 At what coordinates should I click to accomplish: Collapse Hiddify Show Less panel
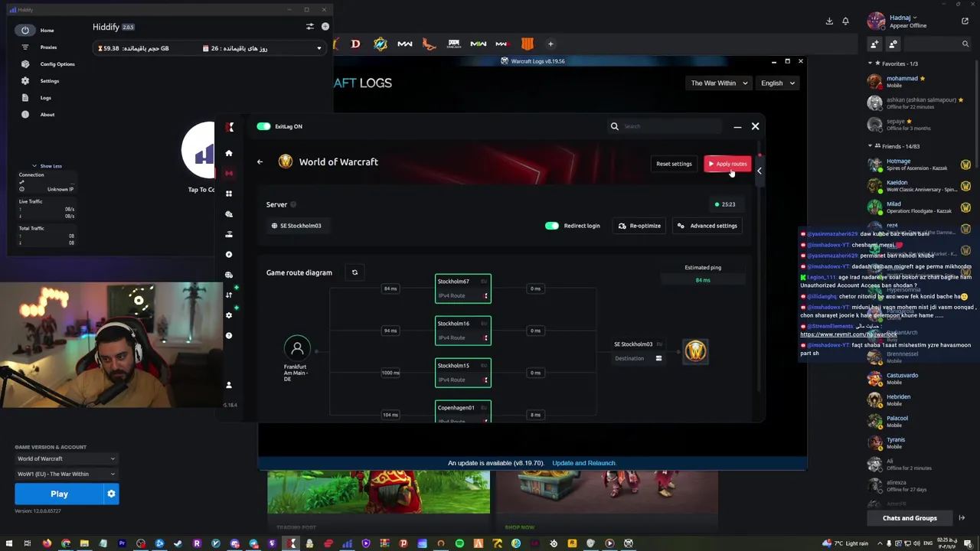(47, 166)
